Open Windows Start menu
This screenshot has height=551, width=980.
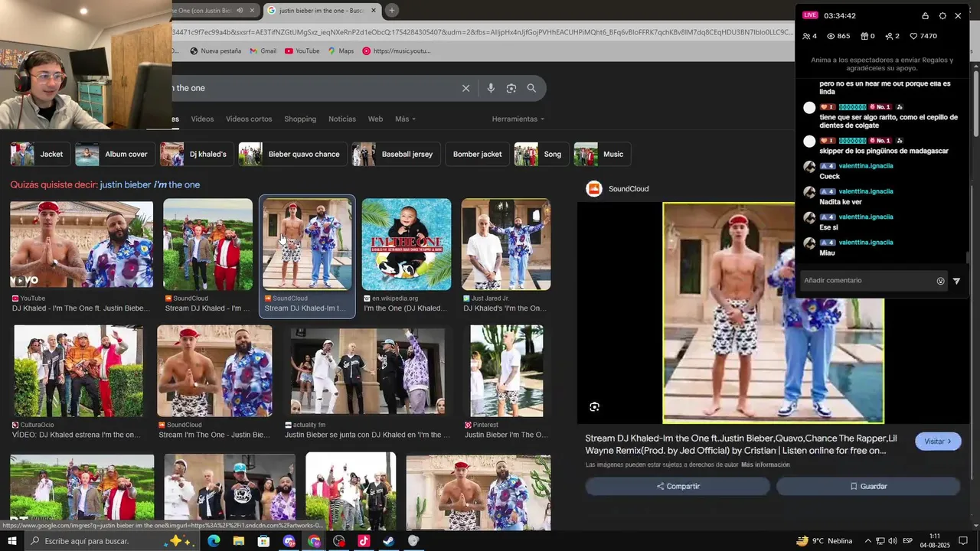pyautogui.click(x=11, y=541)
